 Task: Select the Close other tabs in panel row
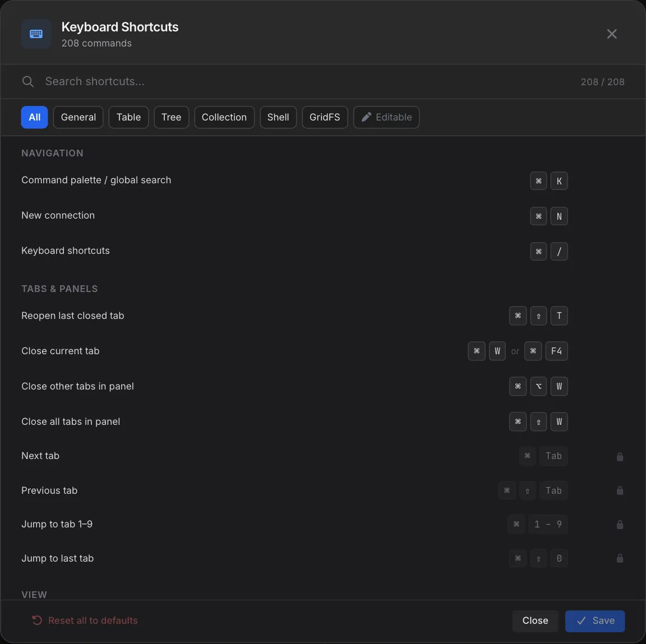[x=323, y=386]
